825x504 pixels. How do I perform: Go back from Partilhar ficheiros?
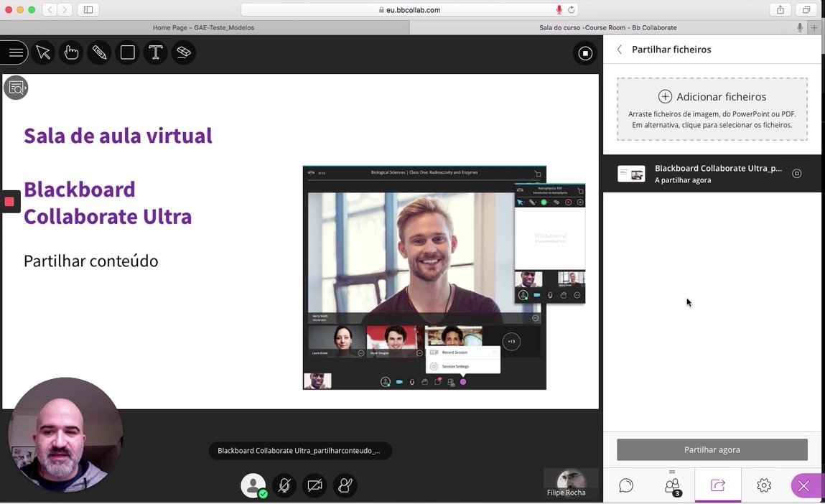(x=620, y=50)
